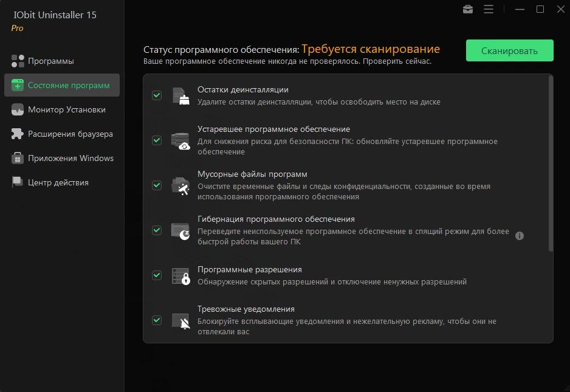The image size is (570, 392).
Task: Click the Требуется сканирование status text
Action: pyautogui.click(x=371, y=49)
